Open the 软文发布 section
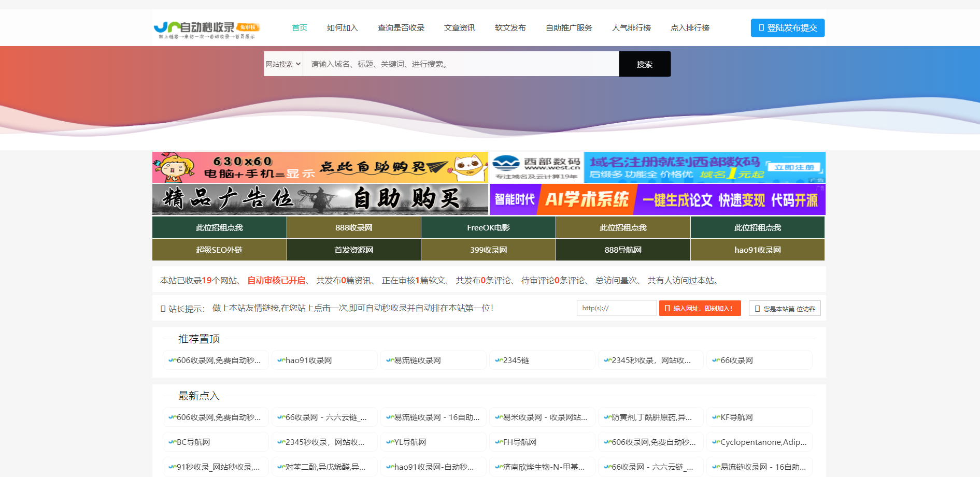980x477 pixels. (511, 27)
